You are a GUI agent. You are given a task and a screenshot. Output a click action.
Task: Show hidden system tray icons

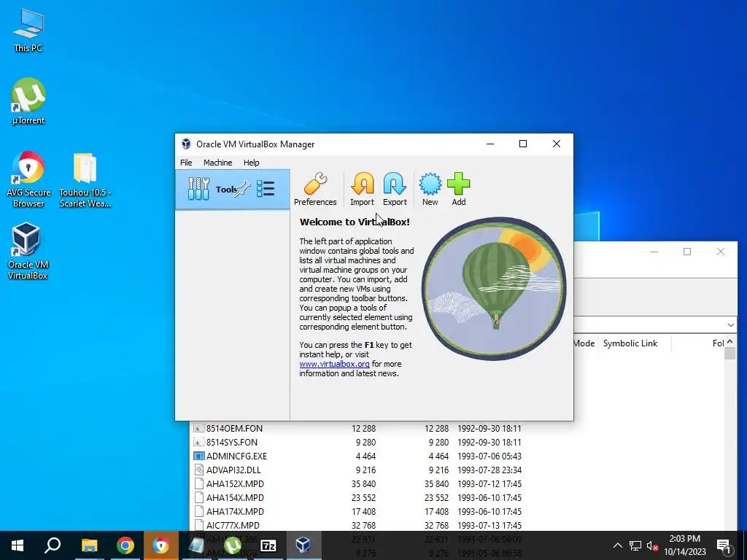coord(617,545)
